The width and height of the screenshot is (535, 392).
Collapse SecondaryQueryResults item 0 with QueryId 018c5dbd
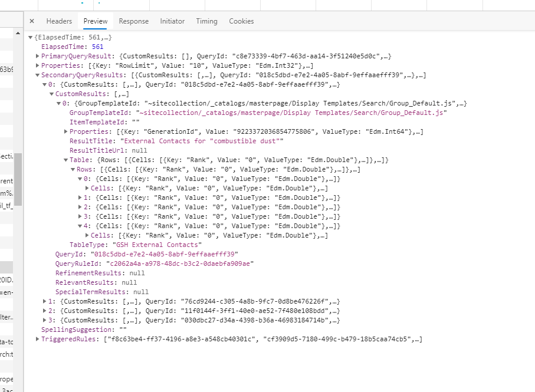44,84
